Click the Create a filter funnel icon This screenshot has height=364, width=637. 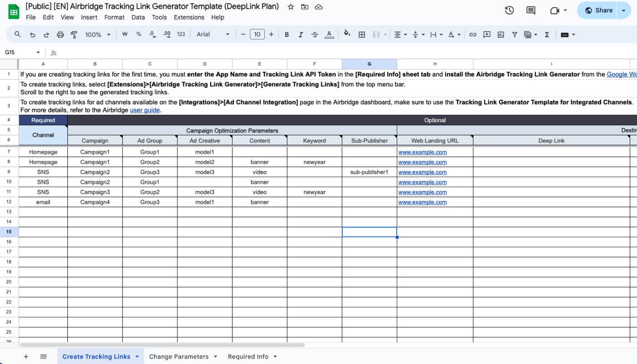tap(515, 35)
